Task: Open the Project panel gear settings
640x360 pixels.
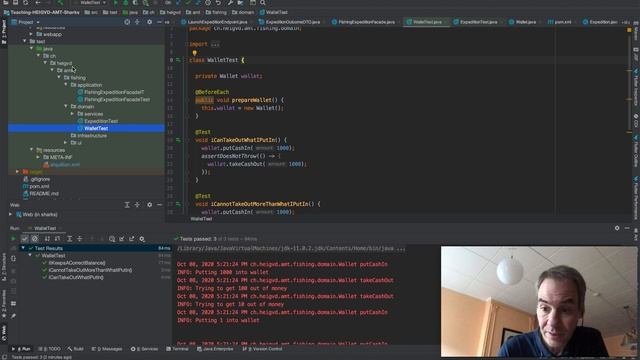Action: pyautogui.click(x=149, y=22)
